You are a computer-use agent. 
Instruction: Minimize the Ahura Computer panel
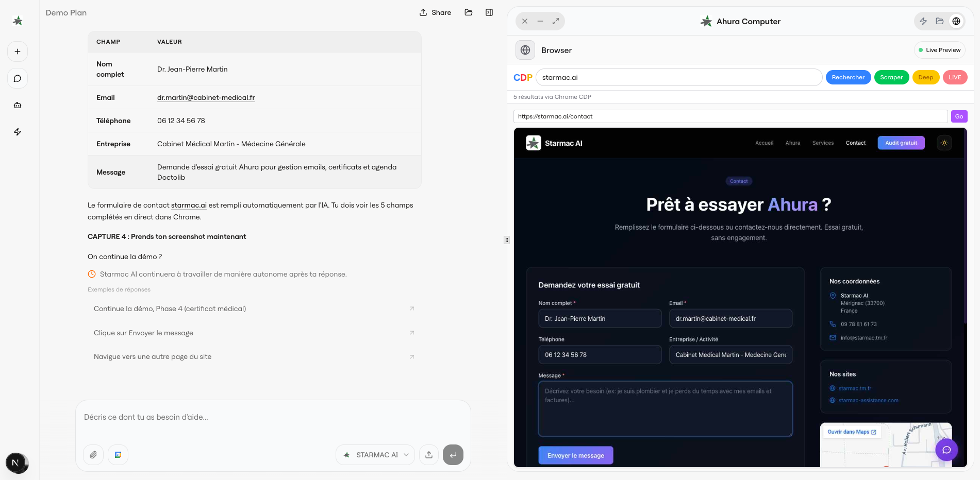coord(540,21)
